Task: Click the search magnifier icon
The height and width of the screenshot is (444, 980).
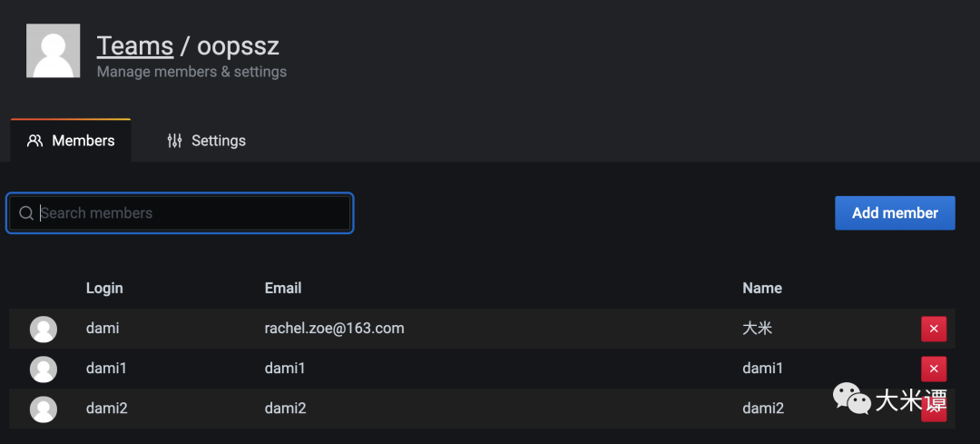Action: point(26,213)
